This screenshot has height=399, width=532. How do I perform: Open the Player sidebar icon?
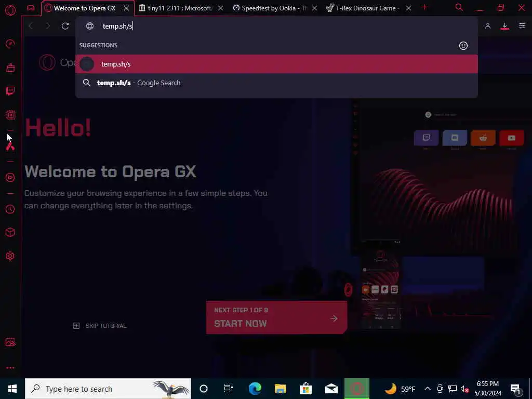(x=10, y=178)
